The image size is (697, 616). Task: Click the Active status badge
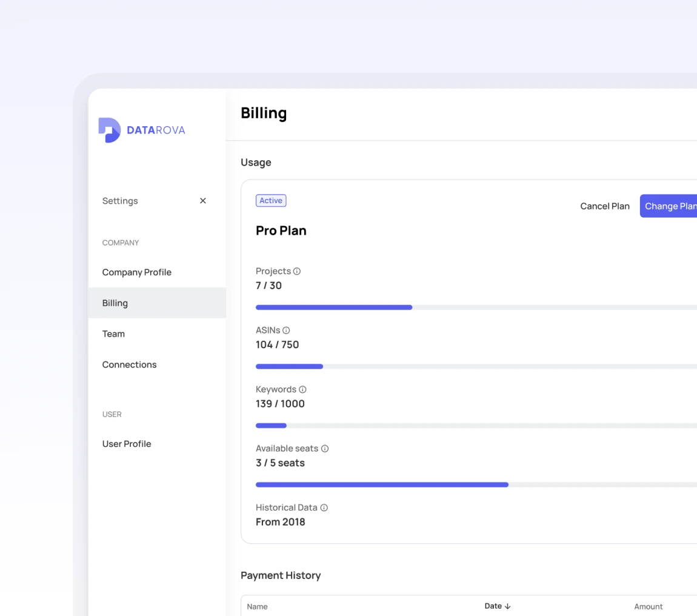tap(271, 201)
